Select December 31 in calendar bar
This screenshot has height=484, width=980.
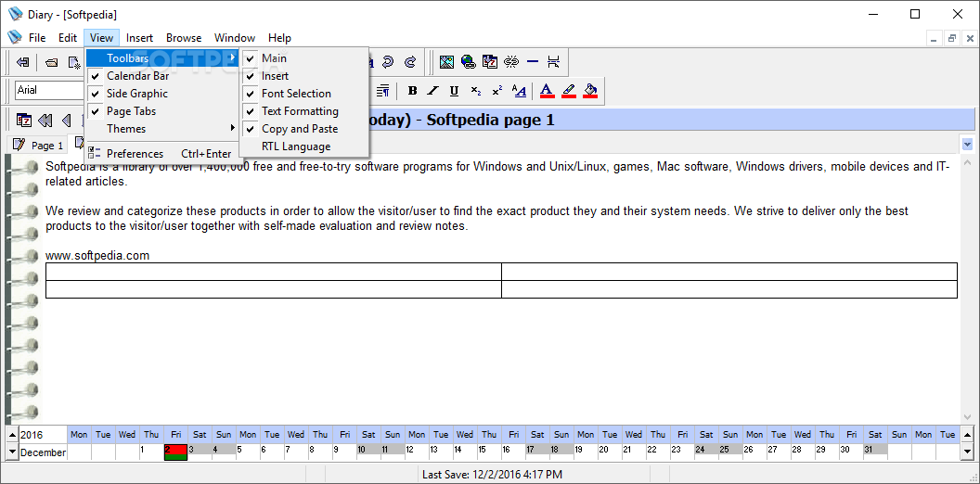tap(875, 452)
